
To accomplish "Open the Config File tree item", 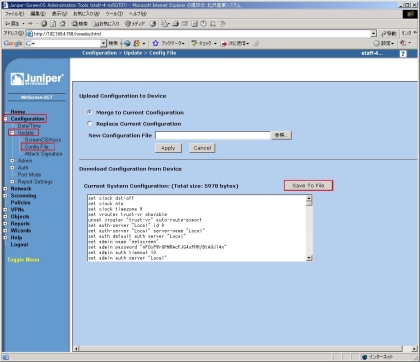I will coord(37,147).
